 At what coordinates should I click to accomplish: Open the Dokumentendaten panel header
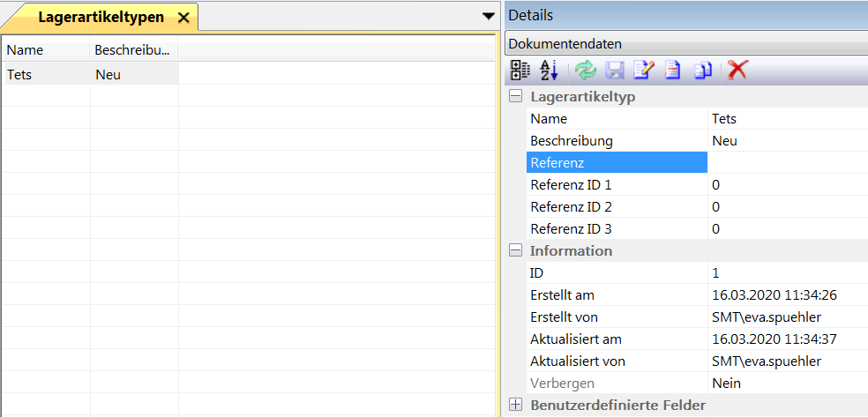pos(685,43)
